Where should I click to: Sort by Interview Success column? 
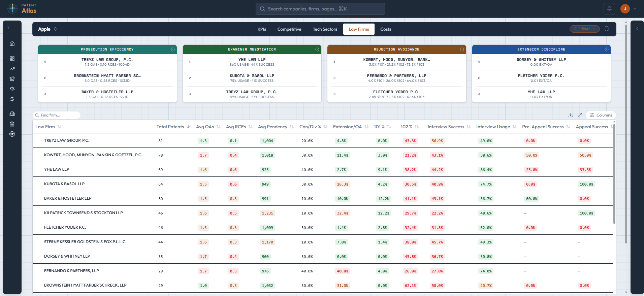449,127
